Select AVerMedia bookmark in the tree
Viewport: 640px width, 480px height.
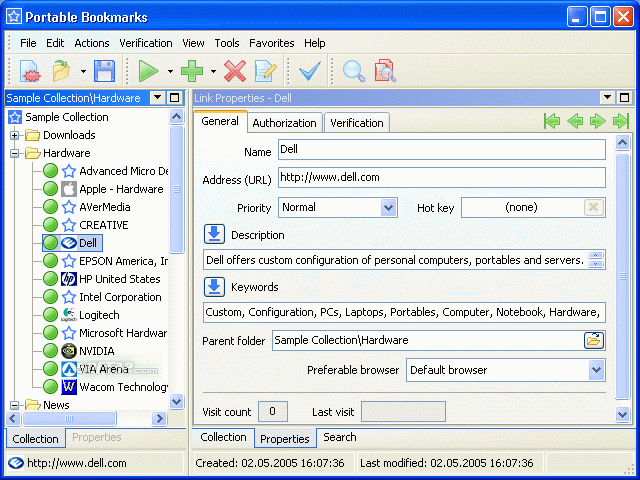pyautogui.click(x=104, y=207)
